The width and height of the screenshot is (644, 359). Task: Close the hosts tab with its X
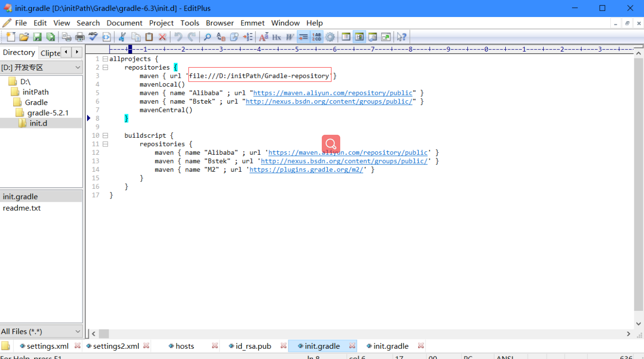point(215,346)
